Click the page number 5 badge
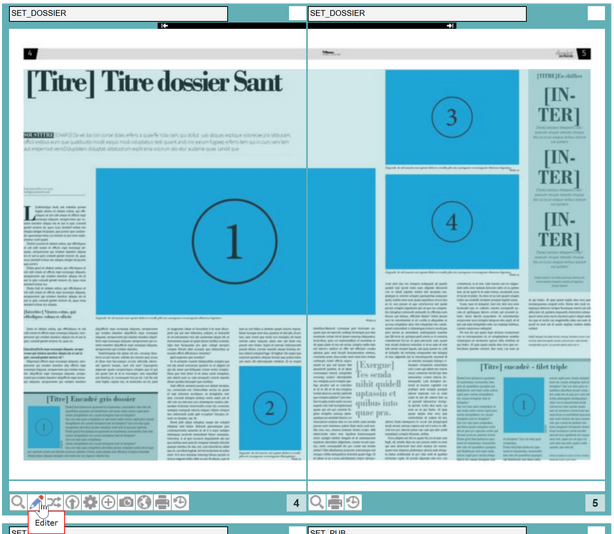 (x=595, y=503)
